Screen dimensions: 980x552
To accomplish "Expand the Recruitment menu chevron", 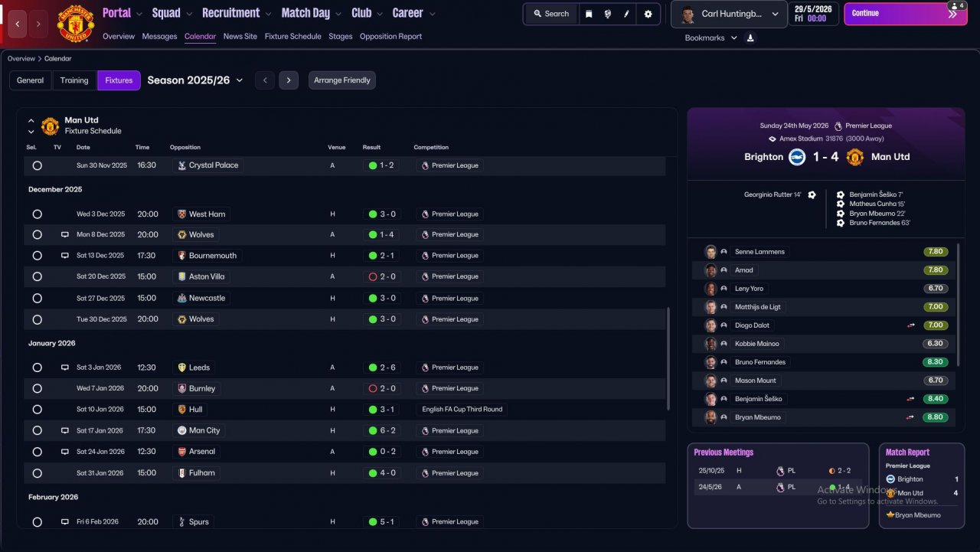I will (x=268, y=14).
